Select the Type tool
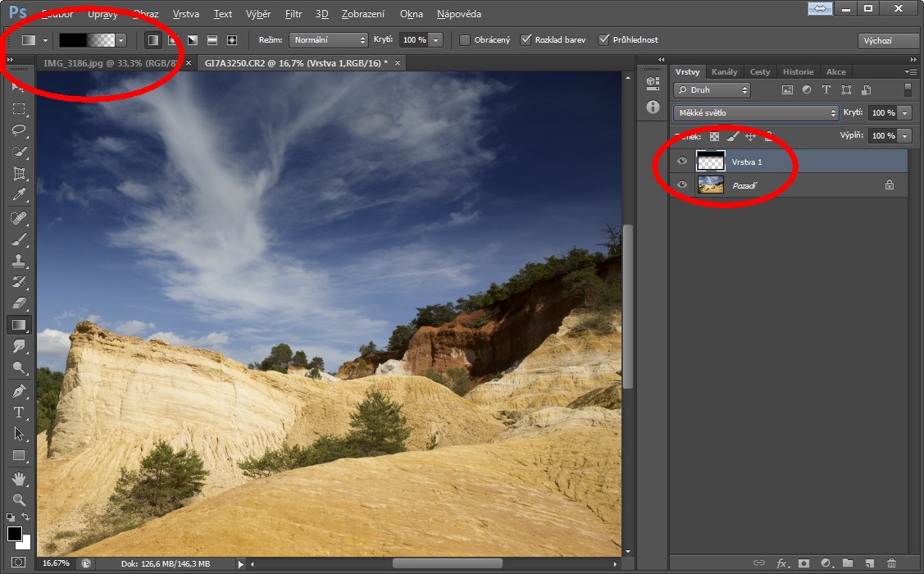Screen dimensions: 924x574 point(19,412)
